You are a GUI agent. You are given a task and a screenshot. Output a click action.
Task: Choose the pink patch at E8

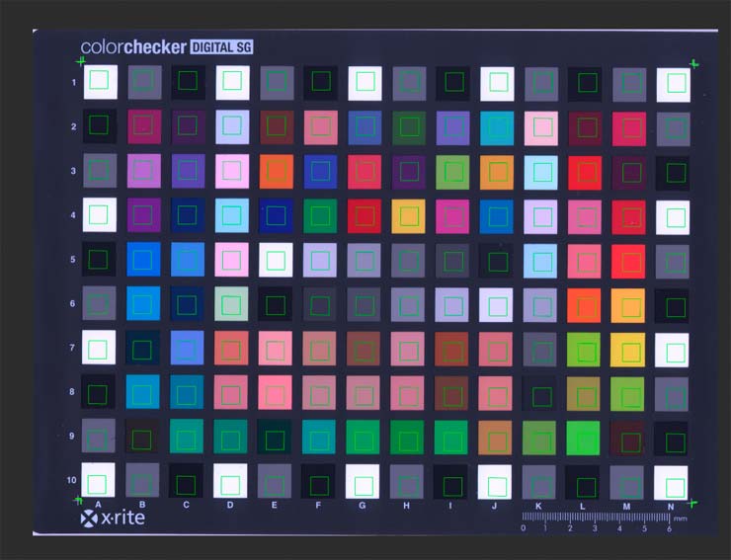click(x=275, y=393)
